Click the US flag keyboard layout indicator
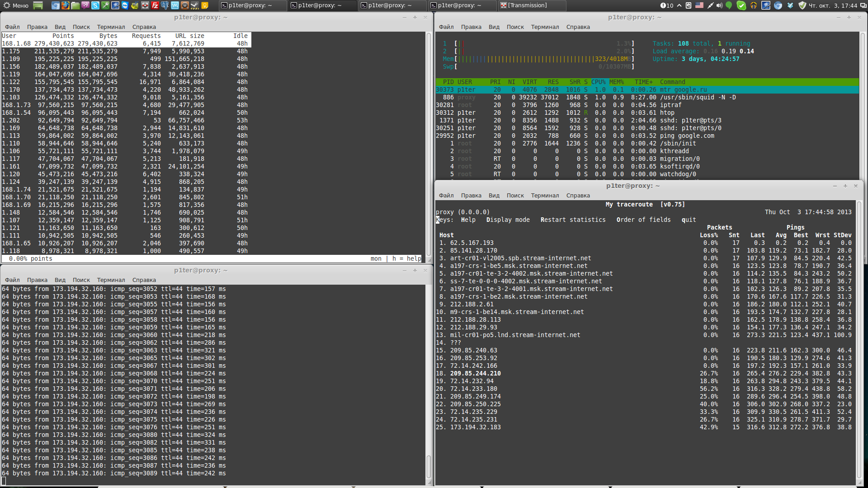Image resolution: width=868 pixels, height=488 pixels. (x=699, y=5)
